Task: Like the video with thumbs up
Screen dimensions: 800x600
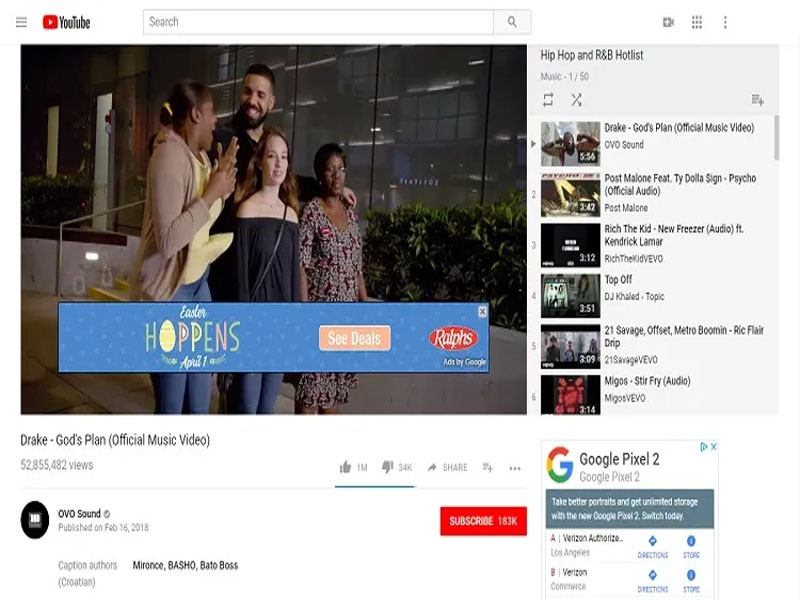Action: click(x=346, y=467)
